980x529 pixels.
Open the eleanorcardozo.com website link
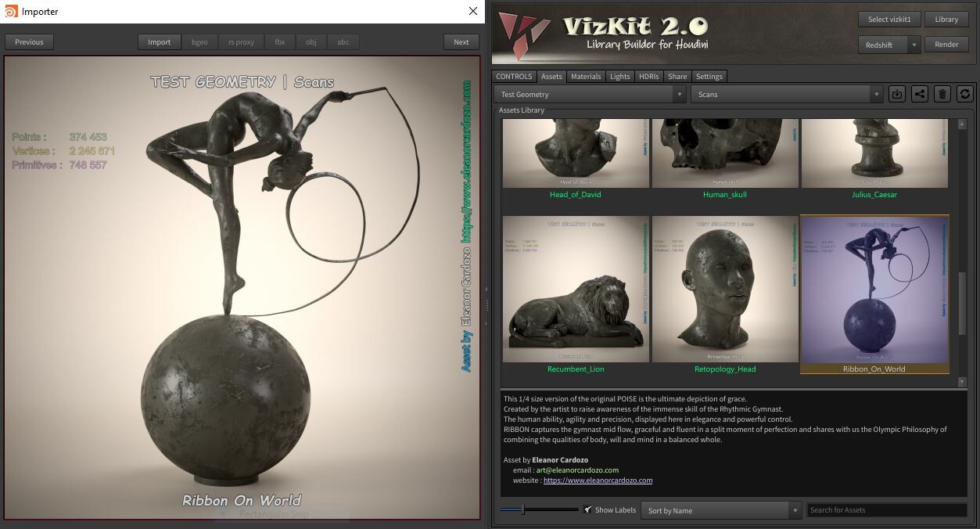pos(598,480)
